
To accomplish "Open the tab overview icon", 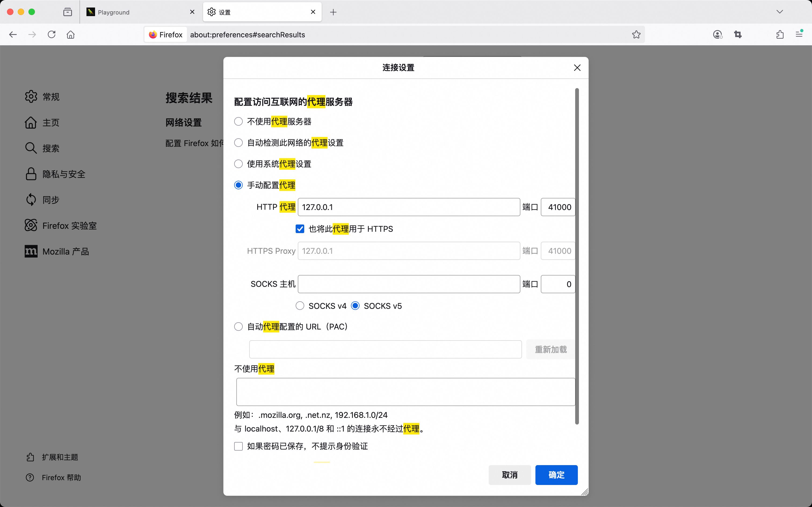I will (67, 12).
